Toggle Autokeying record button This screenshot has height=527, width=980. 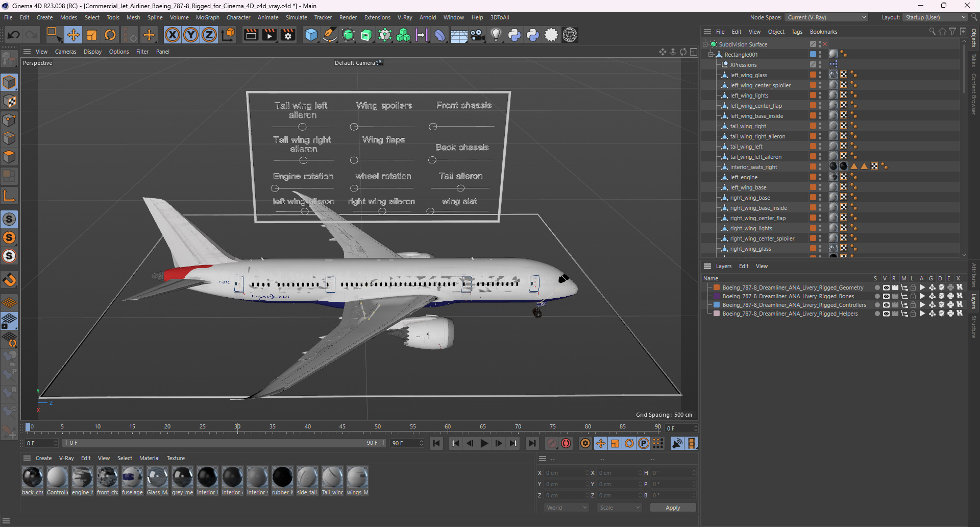(566, 443)
